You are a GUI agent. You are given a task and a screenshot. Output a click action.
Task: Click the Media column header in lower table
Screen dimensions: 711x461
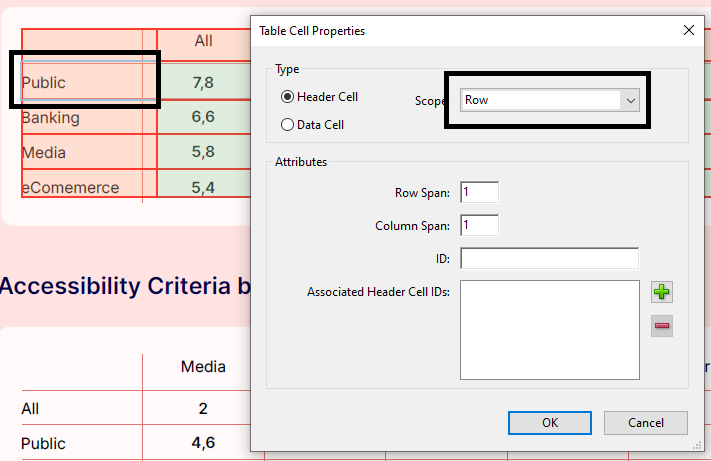[203, 367]
